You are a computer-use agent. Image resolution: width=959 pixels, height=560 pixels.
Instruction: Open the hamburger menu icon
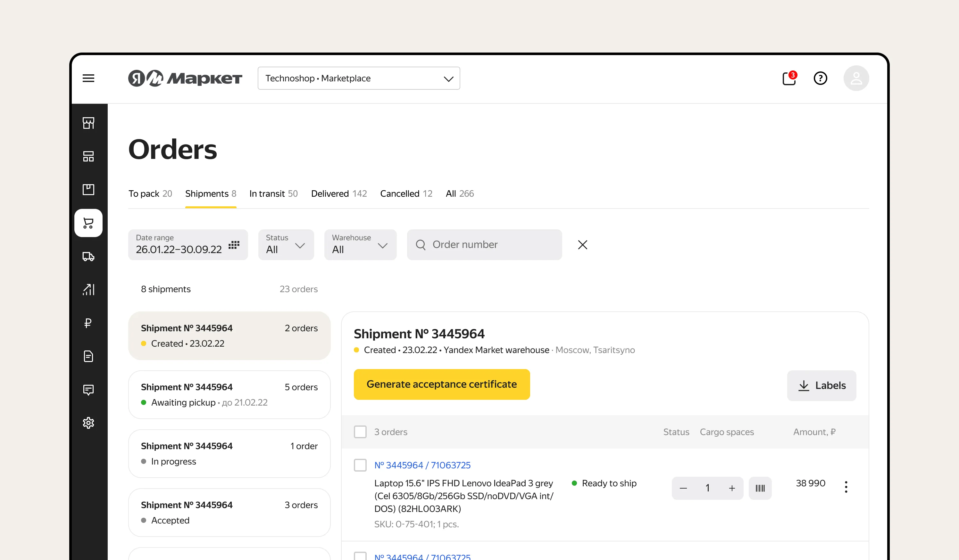coord(88,78)
